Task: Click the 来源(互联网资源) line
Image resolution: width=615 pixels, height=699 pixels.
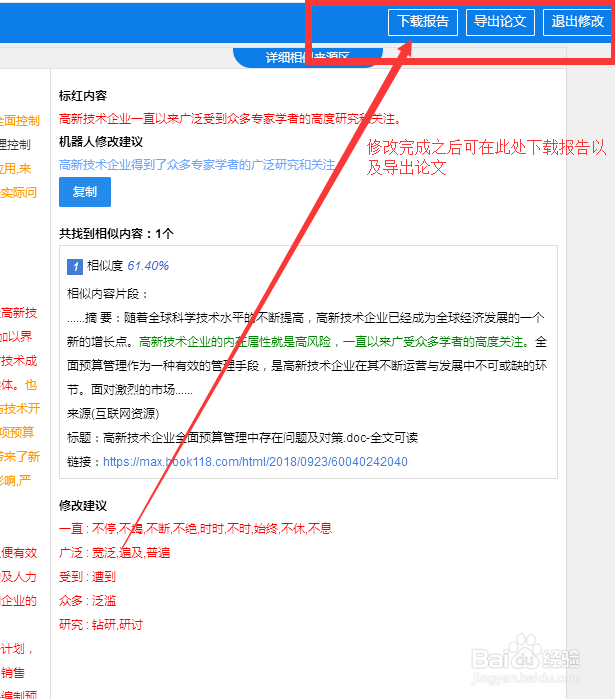Action: pos(113,414)
